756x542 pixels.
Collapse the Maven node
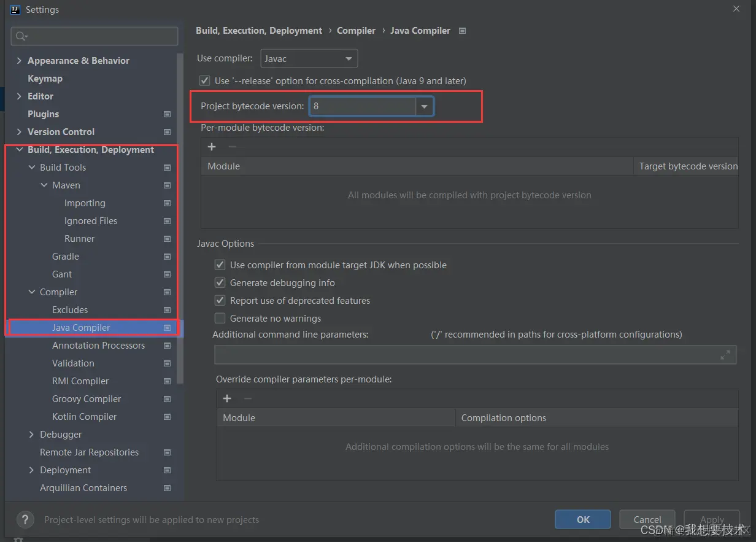click(x=44, y=185)
